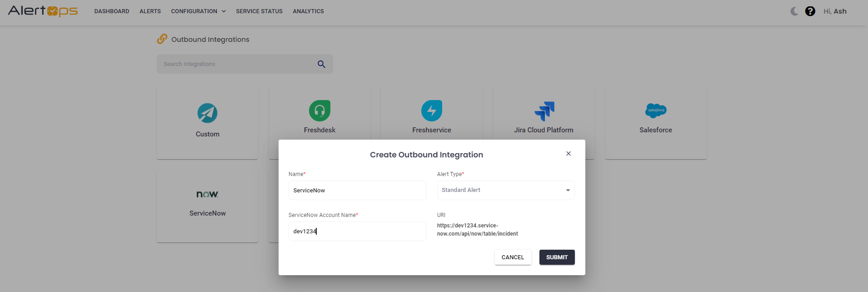868x292 pixels.
Task: Click the Salesforce card label
Action: (656, 130)
